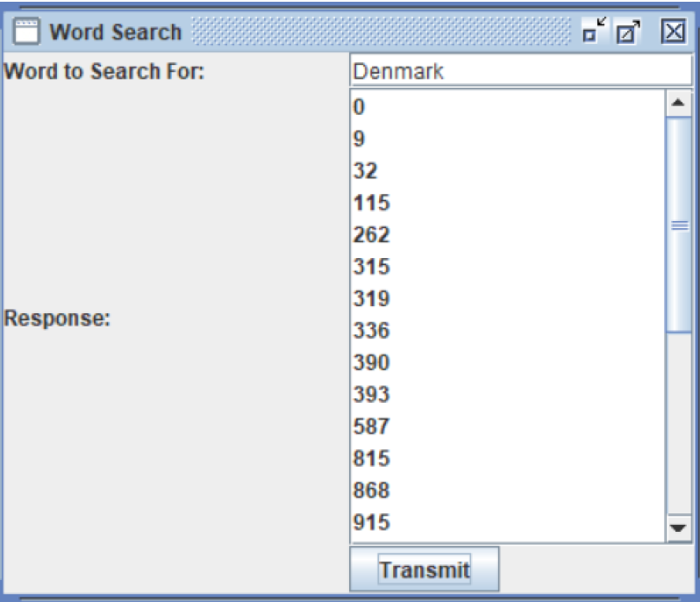700x602 pixels.
Task: Click the Response: label
Action: point(57,319)
